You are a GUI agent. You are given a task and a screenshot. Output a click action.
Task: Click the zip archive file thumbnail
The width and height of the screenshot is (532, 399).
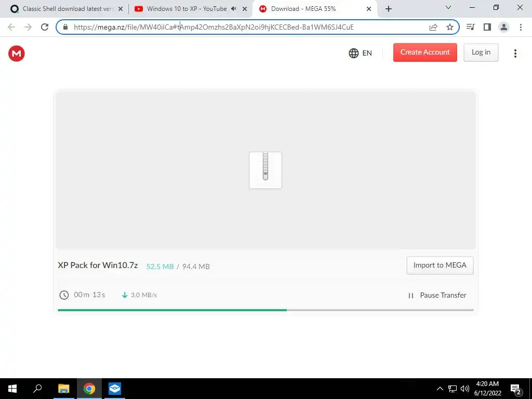(265, 170)
